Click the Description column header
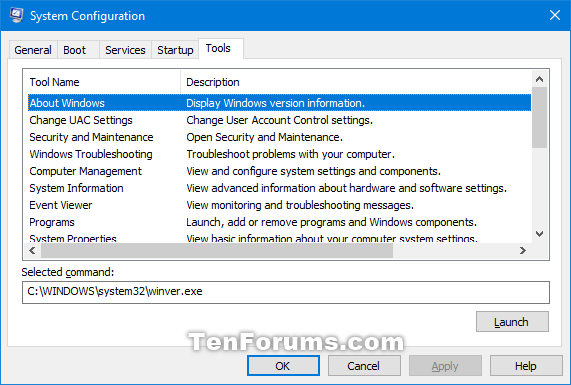Image resolution: width=571 pixels, height=385 pixels. 356,82
